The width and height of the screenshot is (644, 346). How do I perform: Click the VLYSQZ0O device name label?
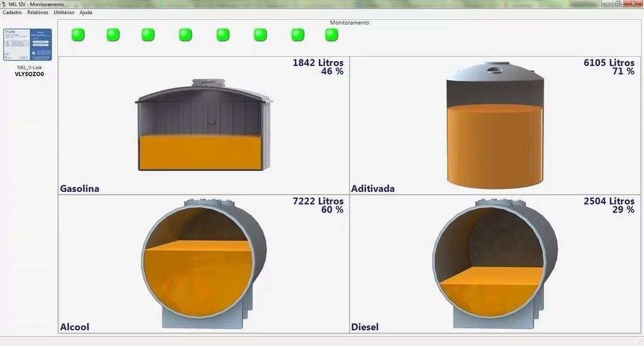point(29,74)
